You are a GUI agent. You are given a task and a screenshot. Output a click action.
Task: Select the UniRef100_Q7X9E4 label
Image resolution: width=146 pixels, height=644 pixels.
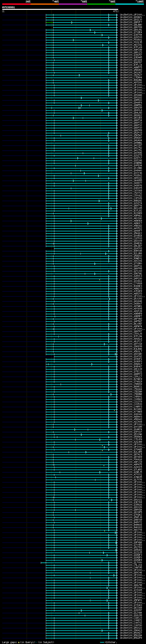131,32
